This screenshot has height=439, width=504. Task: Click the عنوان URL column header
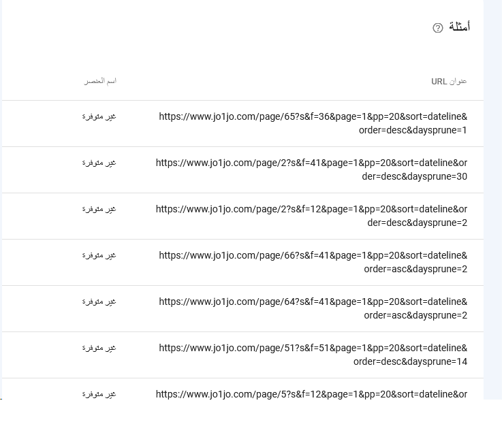point(449,82)
